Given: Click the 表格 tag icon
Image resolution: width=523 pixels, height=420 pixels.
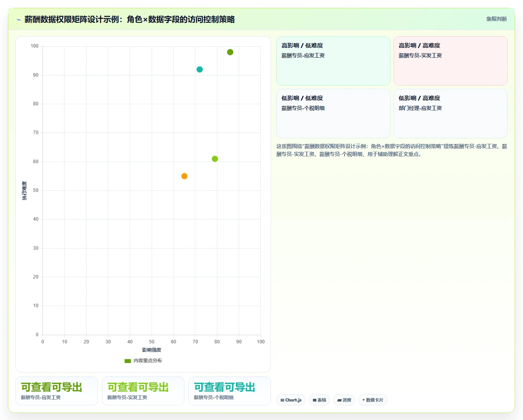Looking at the screenshot, I should pos(315,400).
